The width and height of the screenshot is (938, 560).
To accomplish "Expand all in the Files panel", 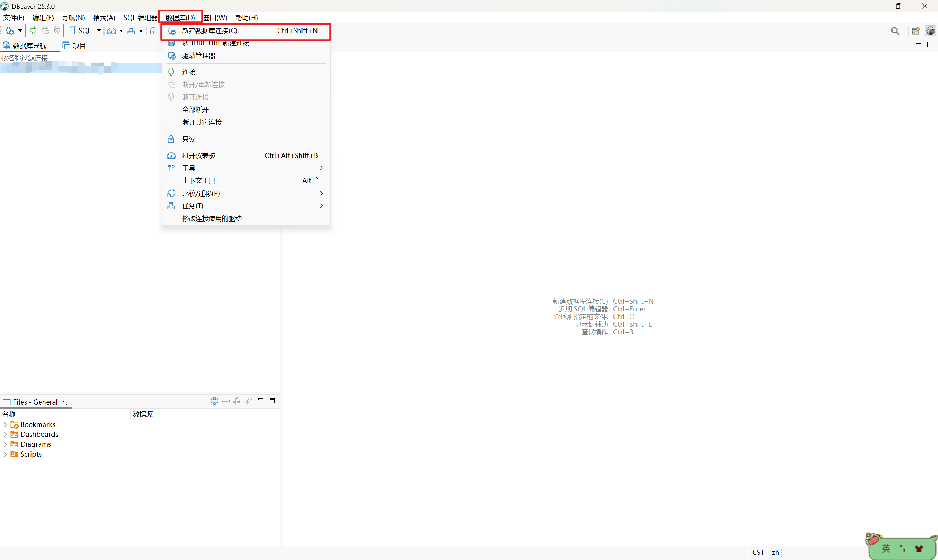I will [237, 401].
